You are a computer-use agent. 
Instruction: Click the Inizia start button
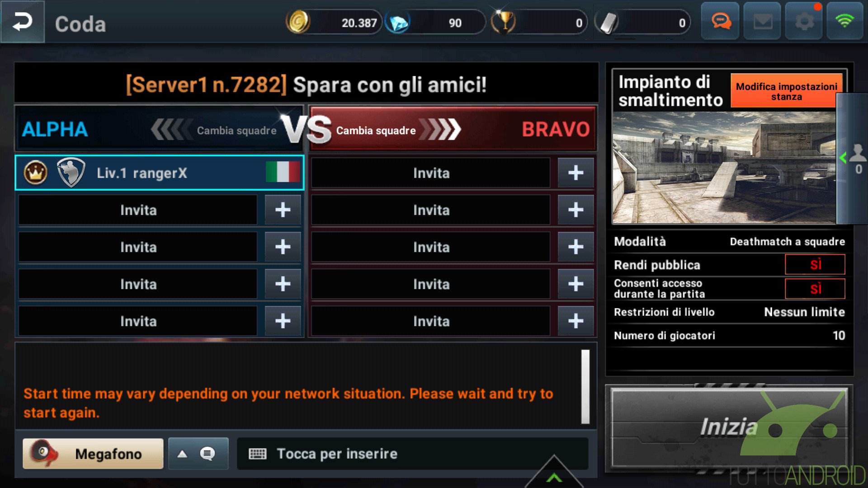tap(729, 427)
